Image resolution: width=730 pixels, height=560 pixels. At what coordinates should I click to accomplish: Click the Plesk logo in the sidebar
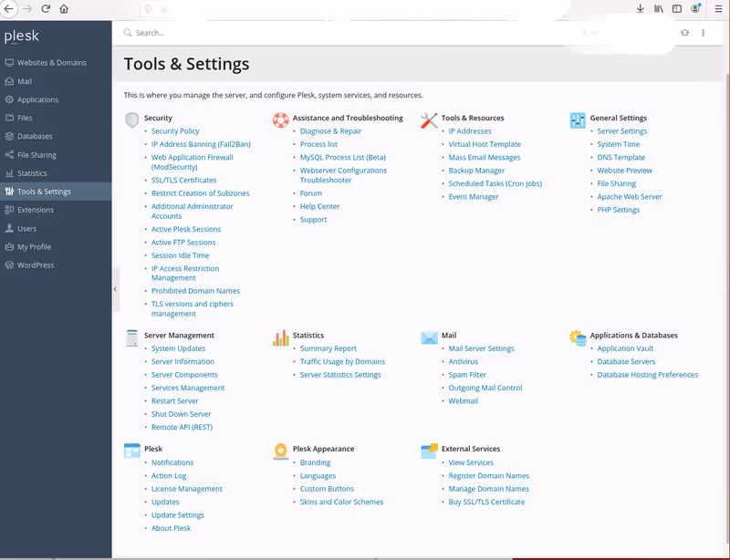pyautogui.click(x=21, y=36)
